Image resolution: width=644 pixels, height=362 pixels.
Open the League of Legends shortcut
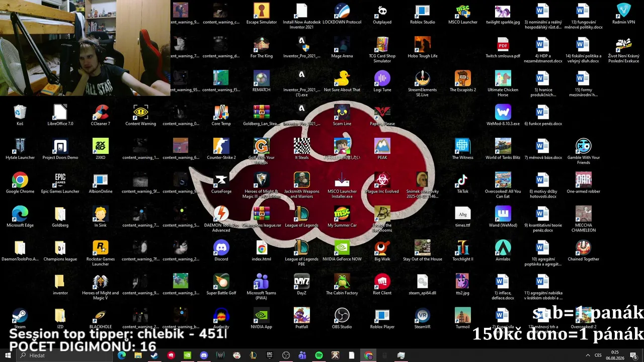[x=301, y=217]
